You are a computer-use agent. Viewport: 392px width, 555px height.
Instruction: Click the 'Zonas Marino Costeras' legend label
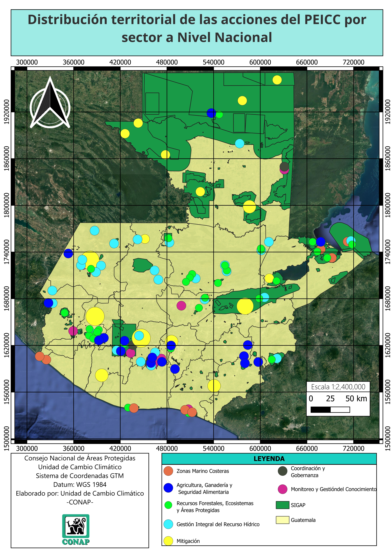click(203, 471)
